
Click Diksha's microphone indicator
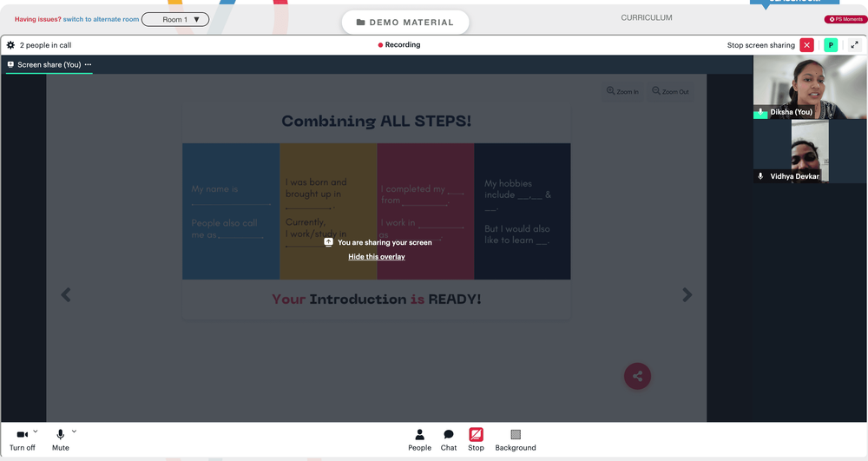click(x=760, y=112)
